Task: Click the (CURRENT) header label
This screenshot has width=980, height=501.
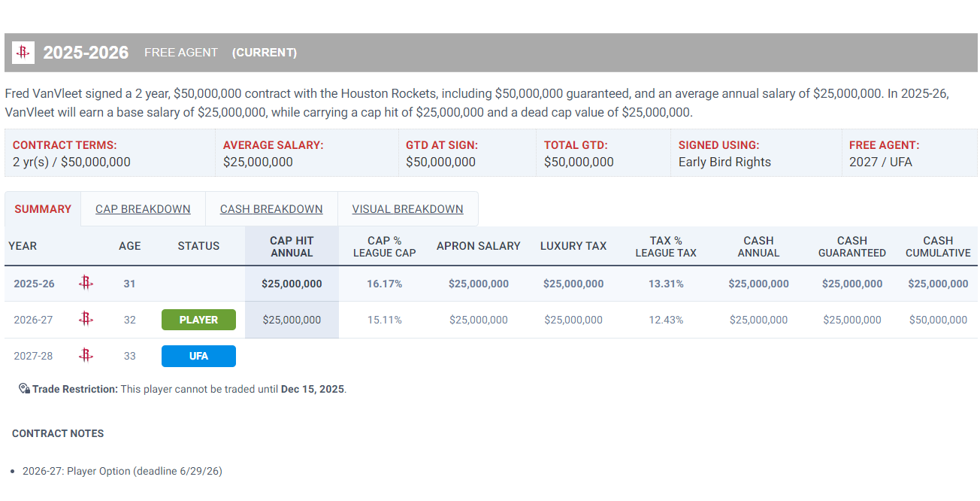Action: pos(265,53)
